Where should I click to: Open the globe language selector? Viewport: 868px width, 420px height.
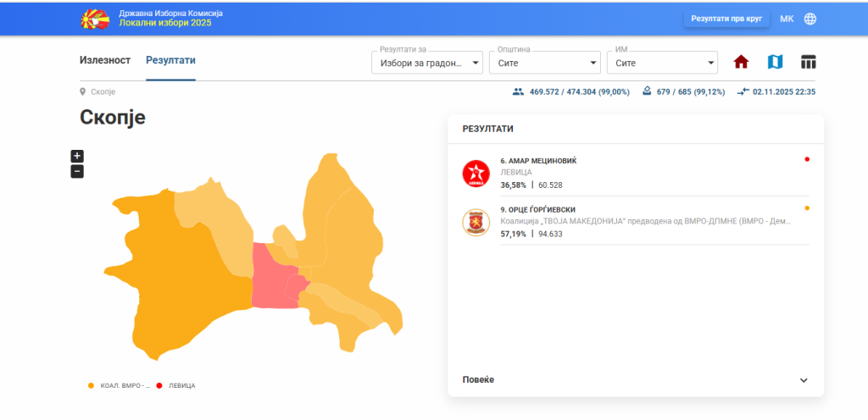point(810,19)
